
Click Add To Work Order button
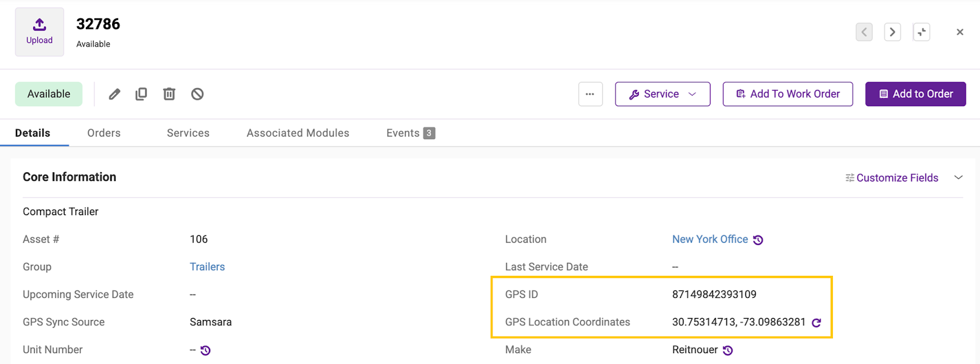point(788,94)
